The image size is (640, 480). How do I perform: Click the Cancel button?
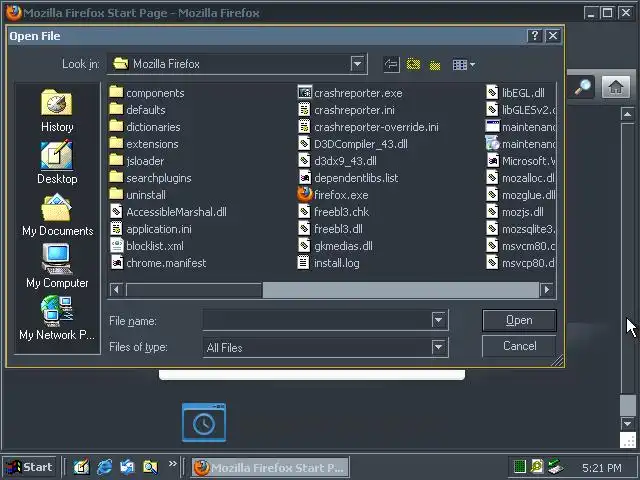point(519,346)
